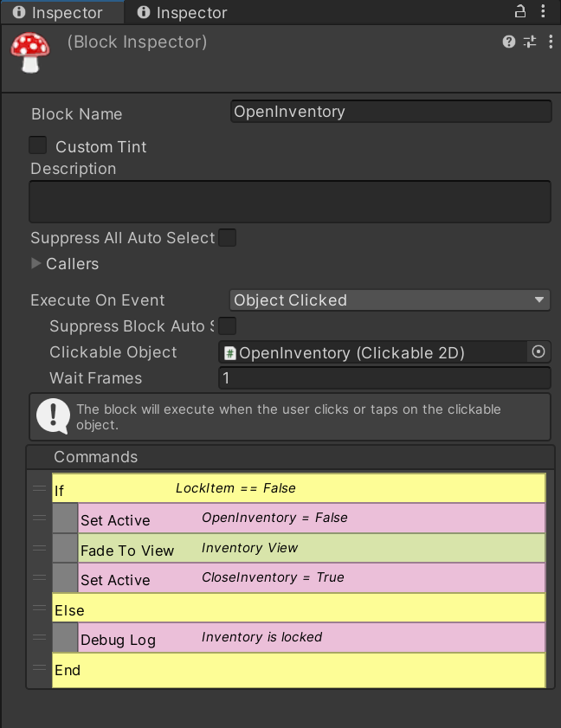Open the component help reference icon
This screenshot has height=728, width=561.
pos(508,42)
